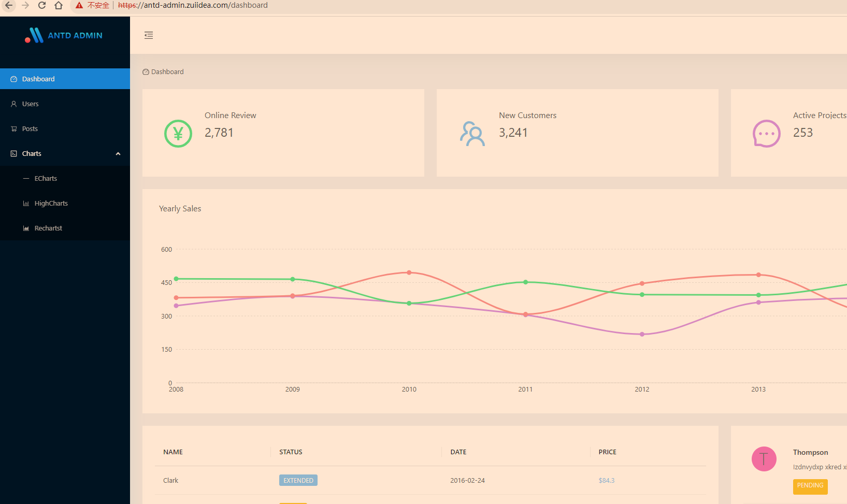Click the New Customers value 3,241
The width and height of the screenshot is (847, 504).
tap(513, 133)
